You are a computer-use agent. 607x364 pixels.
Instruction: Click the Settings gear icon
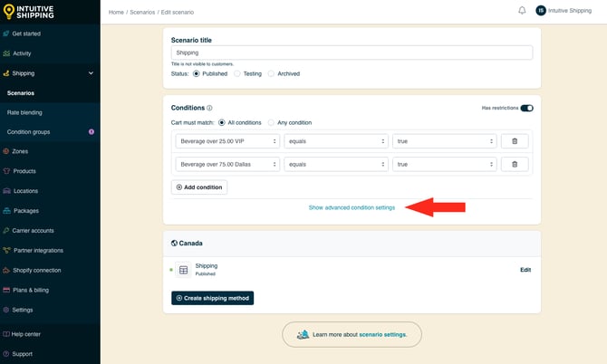coord(6,310)
